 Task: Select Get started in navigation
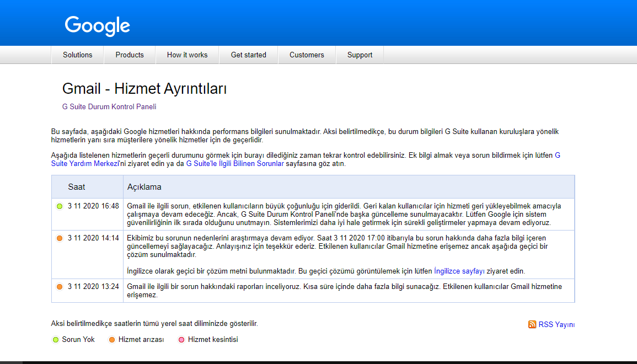[248, 55]
